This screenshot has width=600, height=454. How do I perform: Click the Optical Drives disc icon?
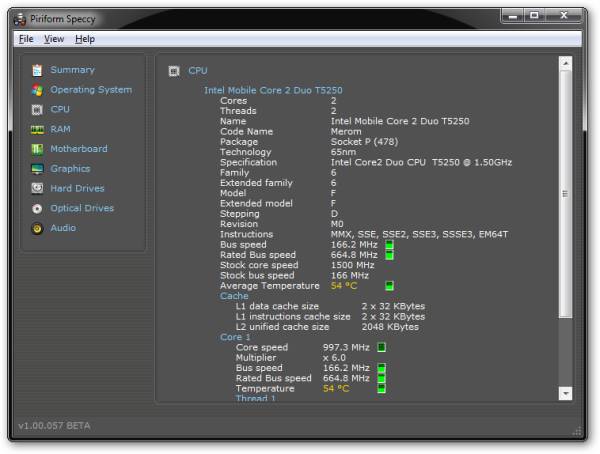[x=37, y=209]
